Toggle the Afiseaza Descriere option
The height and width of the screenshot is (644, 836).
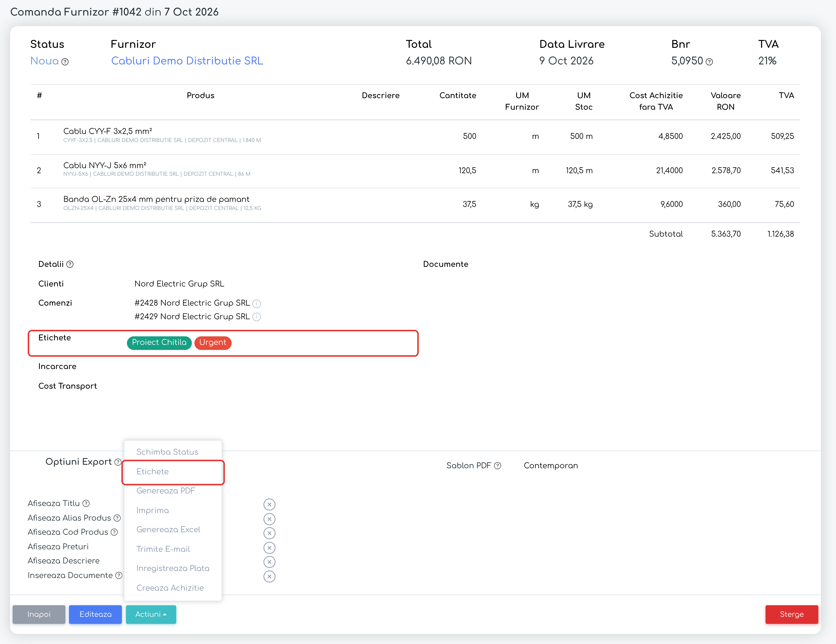(x=269, y=562)
